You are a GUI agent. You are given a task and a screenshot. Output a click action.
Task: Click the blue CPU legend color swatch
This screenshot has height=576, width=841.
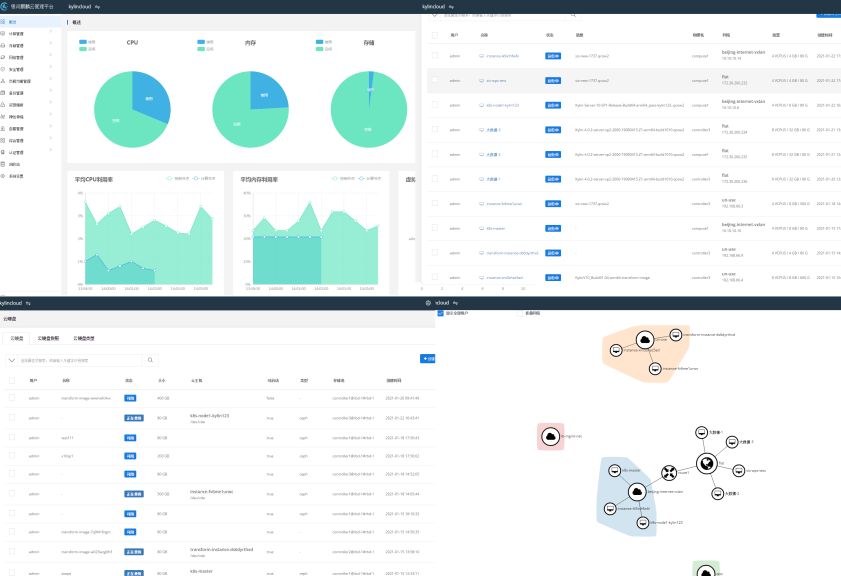(83, 42)
